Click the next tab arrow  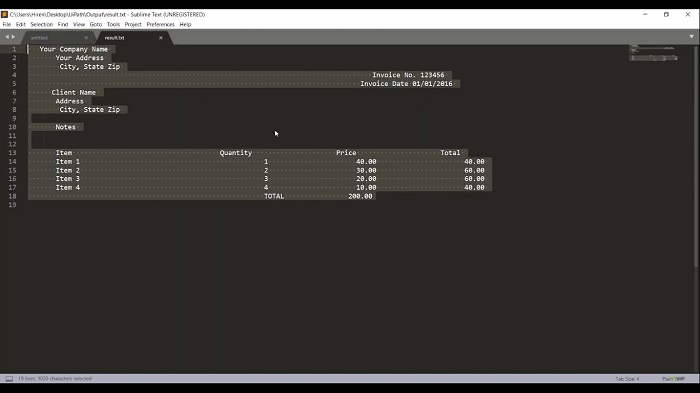click(13, 37)
